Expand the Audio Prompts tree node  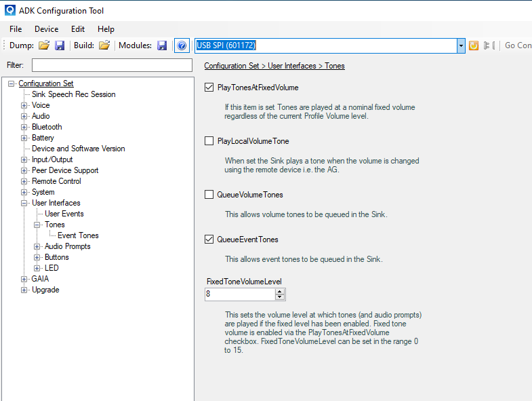tap(37, 246)
